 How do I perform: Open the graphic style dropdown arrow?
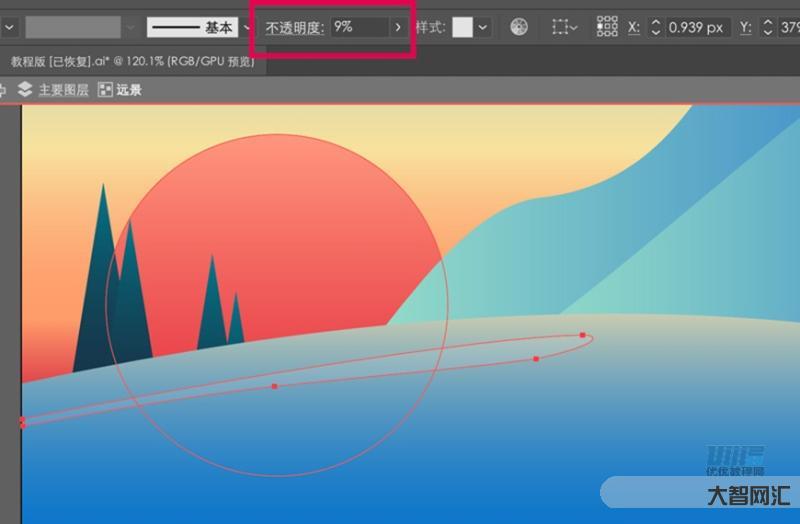click(x=483, y=27)
